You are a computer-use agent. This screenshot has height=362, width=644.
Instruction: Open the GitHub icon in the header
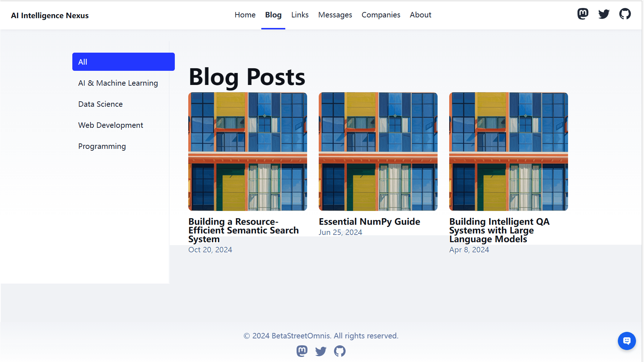pos(625,14)
